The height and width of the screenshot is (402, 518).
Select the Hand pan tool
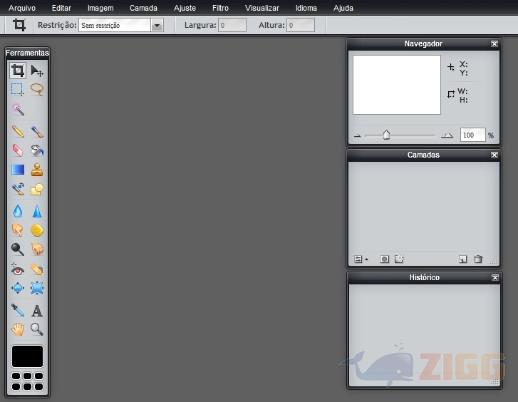pyautogui.click(x=18, y=329)
